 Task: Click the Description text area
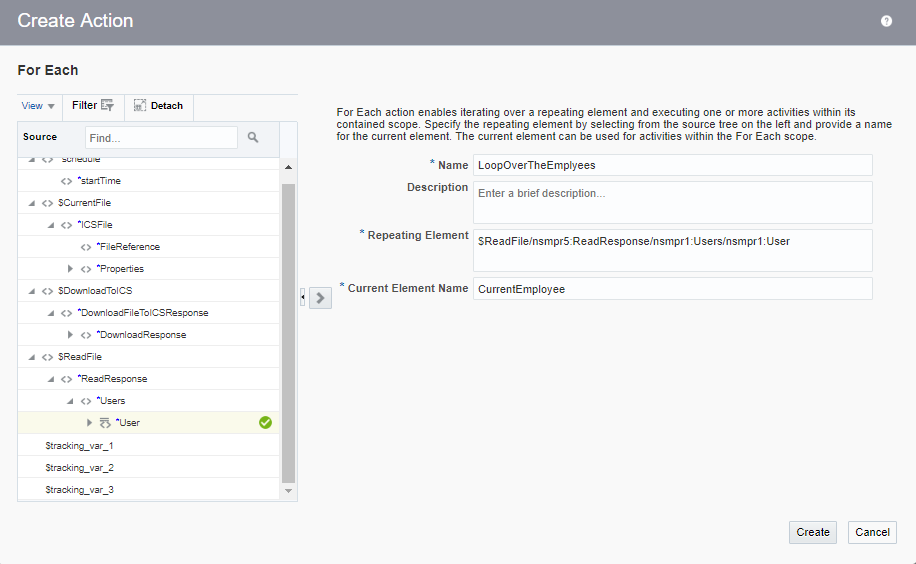[672, 202]
